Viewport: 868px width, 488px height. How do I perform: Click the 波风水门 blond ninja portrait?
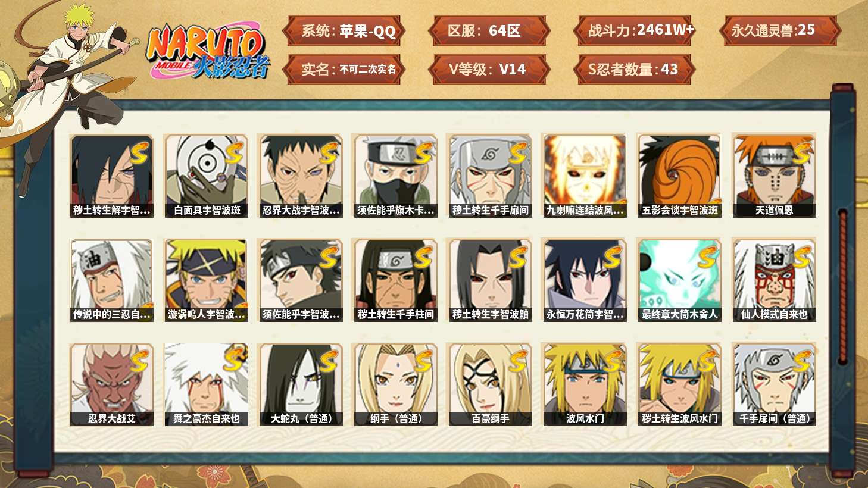point(585,384)
